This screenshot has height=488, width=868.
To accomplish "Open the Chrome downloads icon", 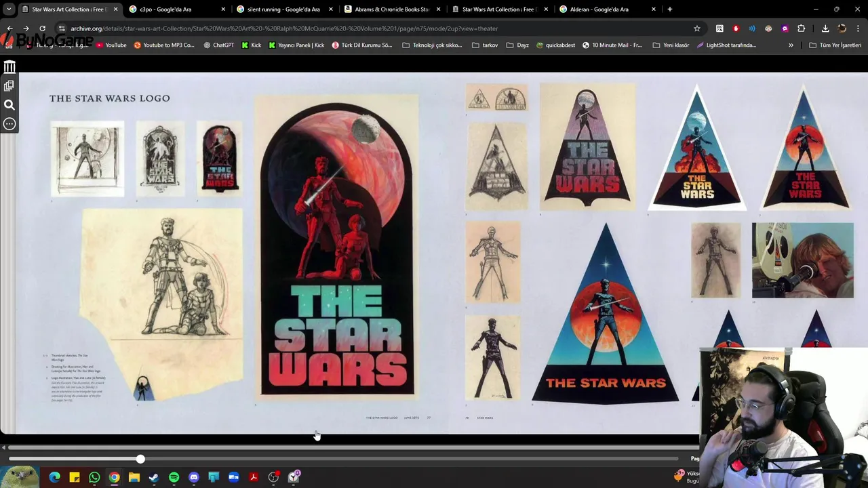I will [825, 28].
